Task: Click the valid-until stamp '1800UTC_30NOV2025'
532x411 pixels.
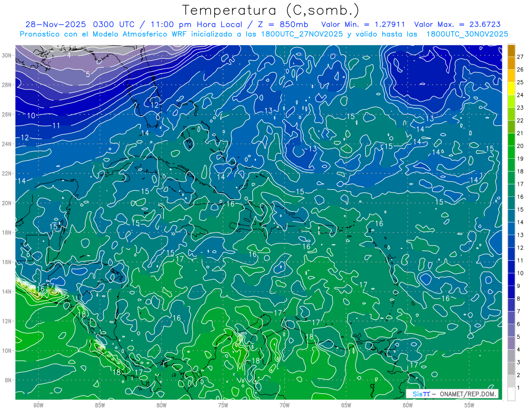Action: click(467, 34)
